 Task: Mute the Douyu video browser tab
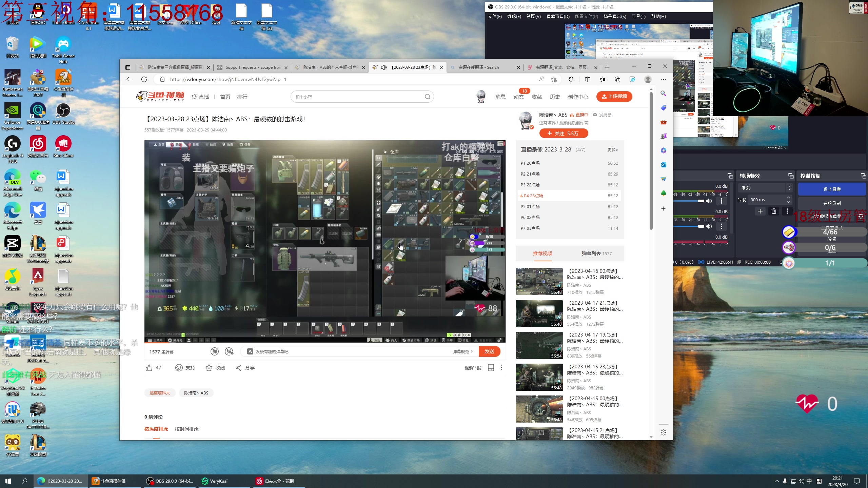(384, 67)
